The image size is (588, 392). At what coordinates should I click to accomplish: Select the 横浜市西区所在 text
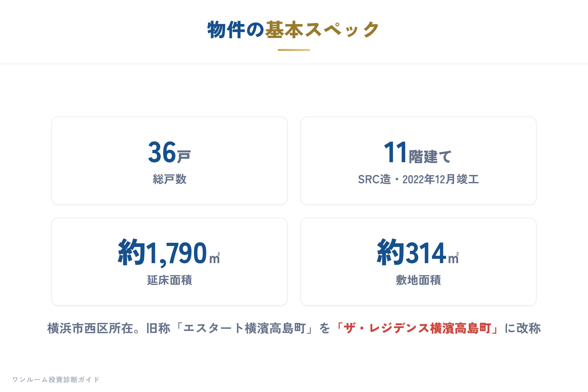(90, 328)
